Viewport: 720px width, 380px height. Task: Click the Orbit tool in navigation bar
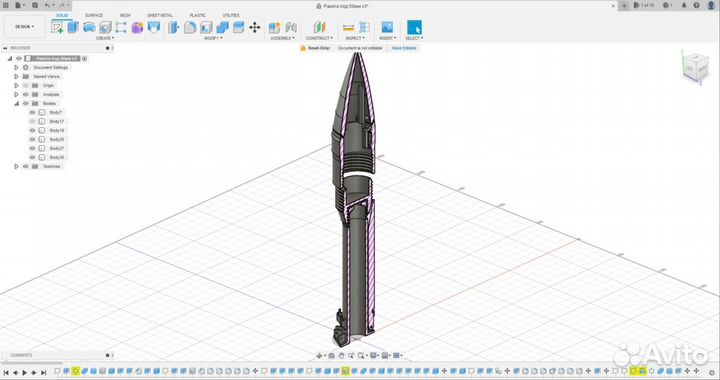click(320, 355)
